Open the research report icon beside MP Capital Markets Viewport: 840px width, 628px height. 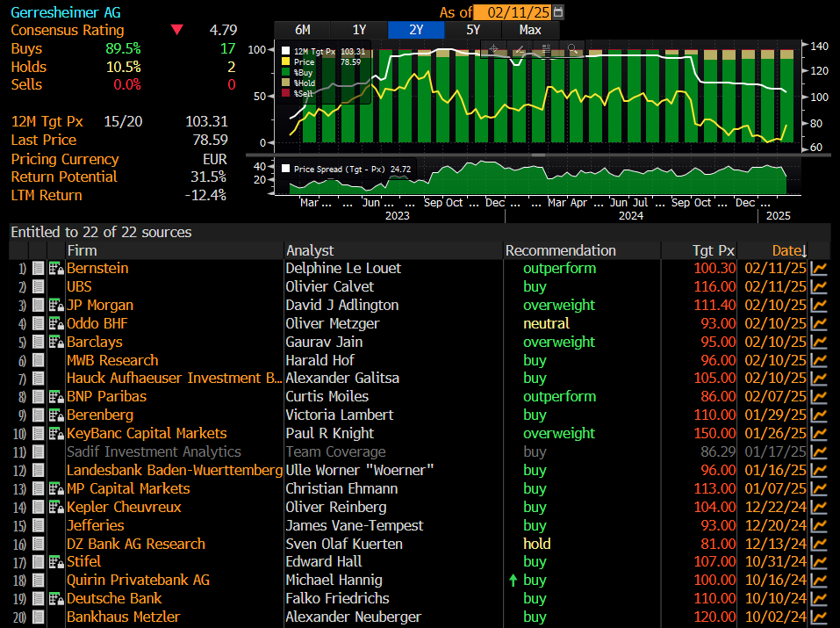point(56,488)
